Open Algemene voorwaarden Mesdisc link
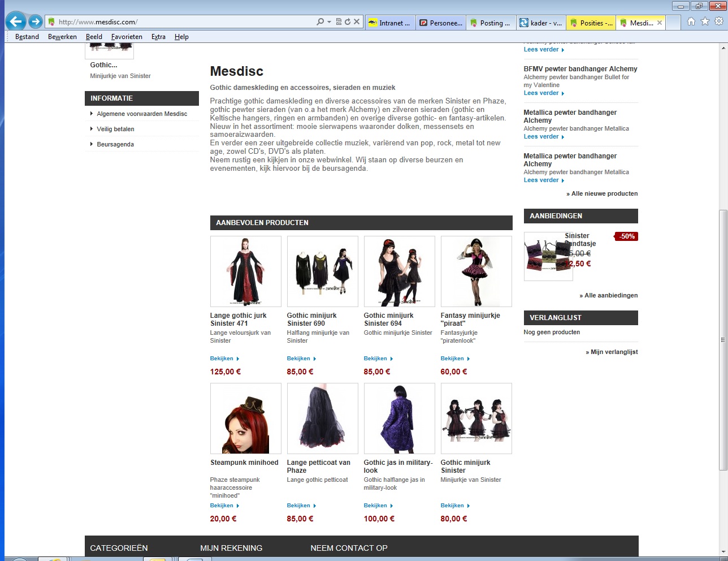Screen dimensions: 728x561 pos(142,114)
